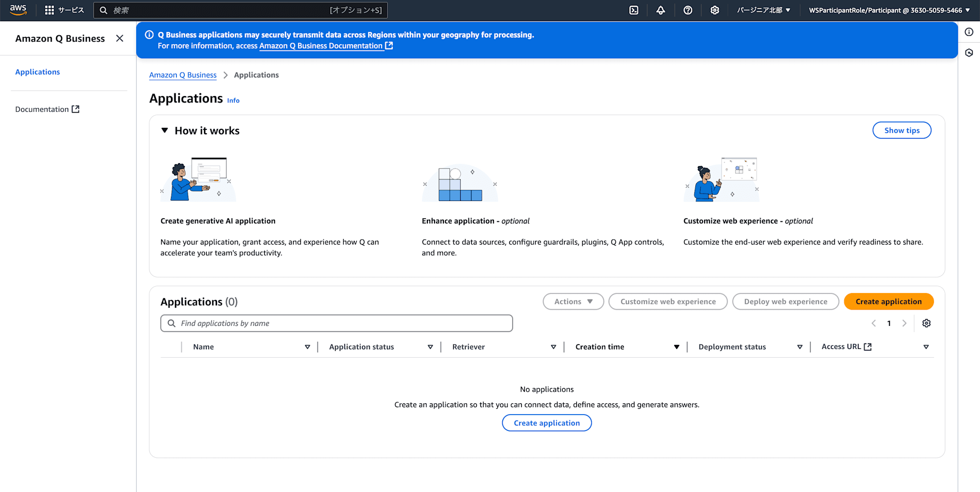980x492 pixels.
Task: Click the Enhance application - optional heading
Action: click(x=476, y=221)
